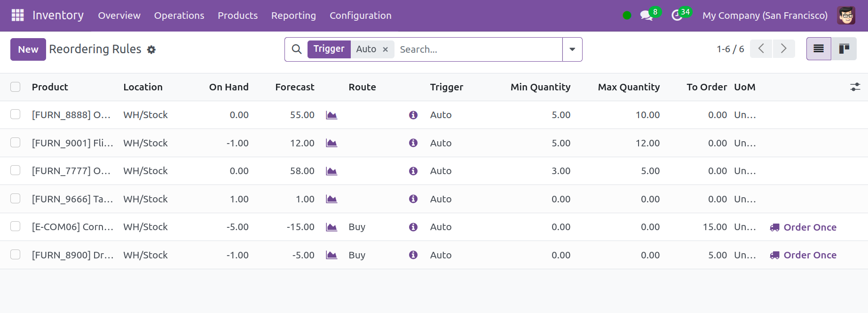
Task: Click the New button
Action: 28,49
